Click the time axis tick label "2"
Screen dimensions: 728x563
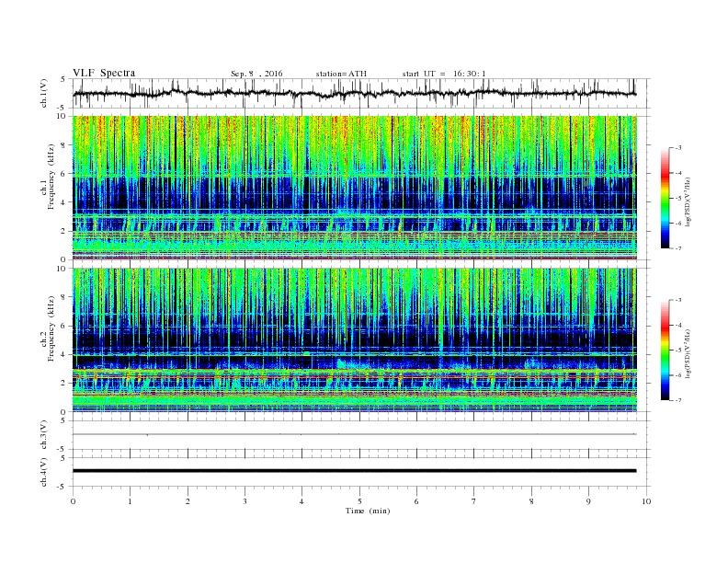(x=188, y=501)
